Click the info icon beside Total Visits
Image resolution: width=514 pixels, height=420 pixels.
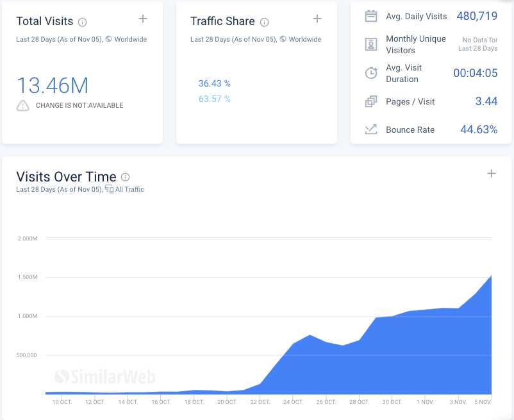click(82, 22)
